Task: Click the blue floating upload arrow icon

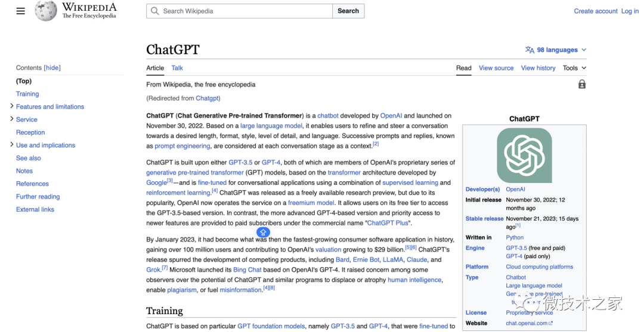Action: pos(264,232)
